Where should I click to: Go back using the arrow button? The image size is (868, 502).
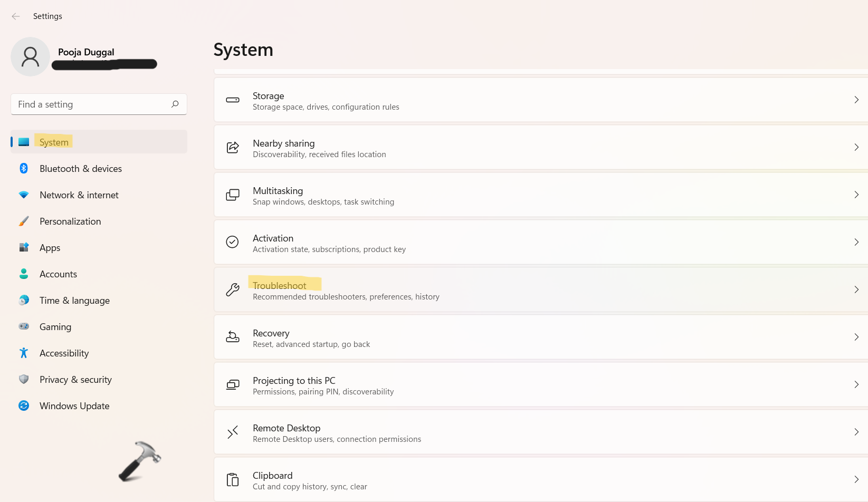[16, 16]
